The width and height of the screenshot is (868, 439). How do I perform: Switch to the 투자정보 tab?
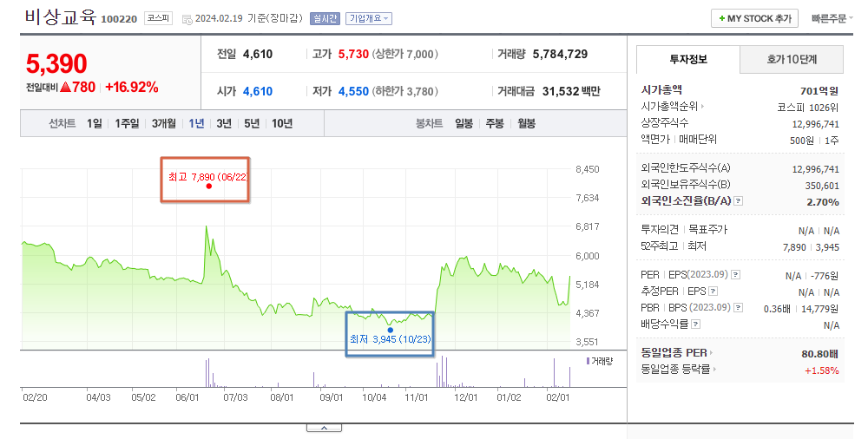[x=688, y=59]
